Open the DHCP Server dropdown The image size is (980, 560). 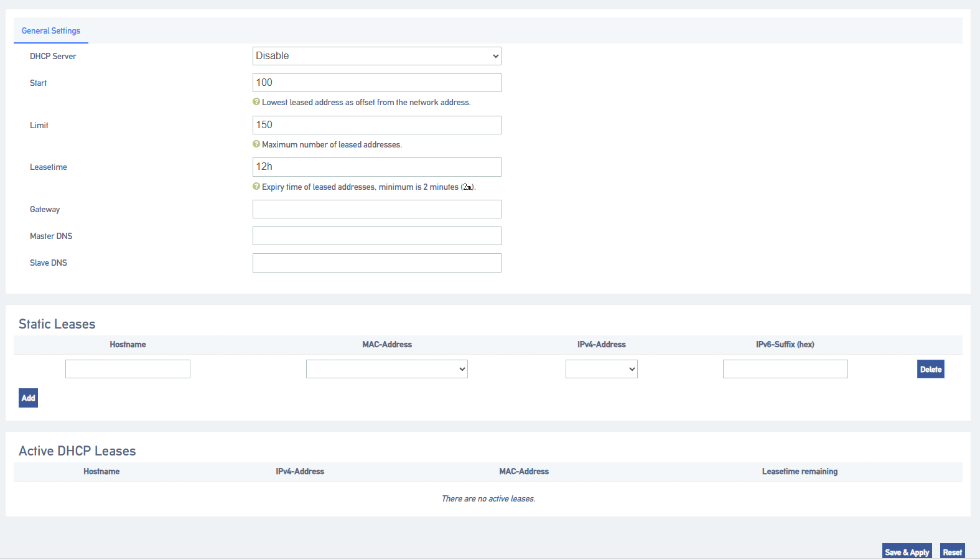(x=377, y=56)
